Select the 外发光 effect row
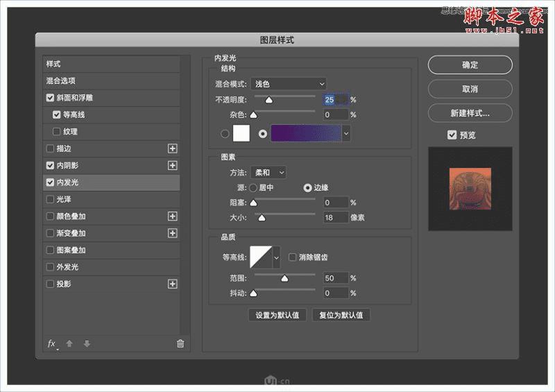555x392 pixels. (x=112, y=267)
